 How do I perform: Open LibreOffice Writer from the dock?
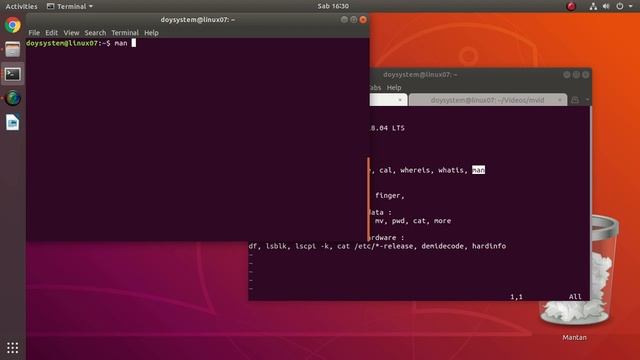(13, 122)
